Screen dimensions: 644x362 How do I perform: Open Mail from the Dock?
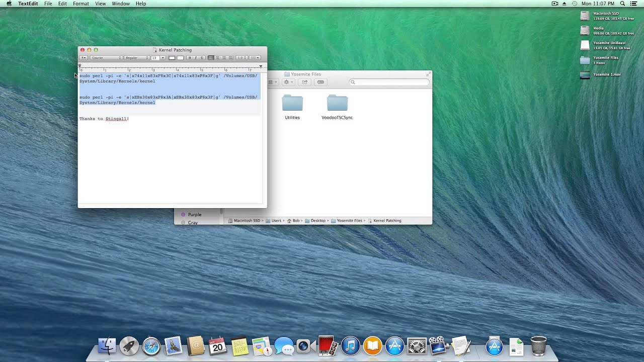[x=174, y=346]
